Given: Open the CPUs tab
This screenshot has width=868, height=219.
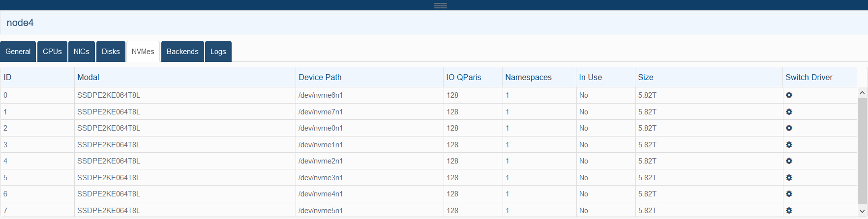Looking at the screenshot, I should pos(52,52).
